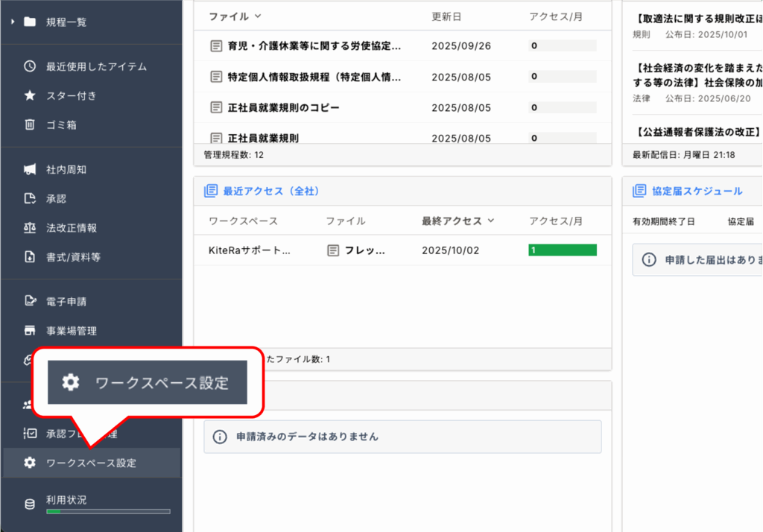Click the 電子申請 icon in sidebar
This screenshot has width=763, height=532.
(x=30, y=302)
